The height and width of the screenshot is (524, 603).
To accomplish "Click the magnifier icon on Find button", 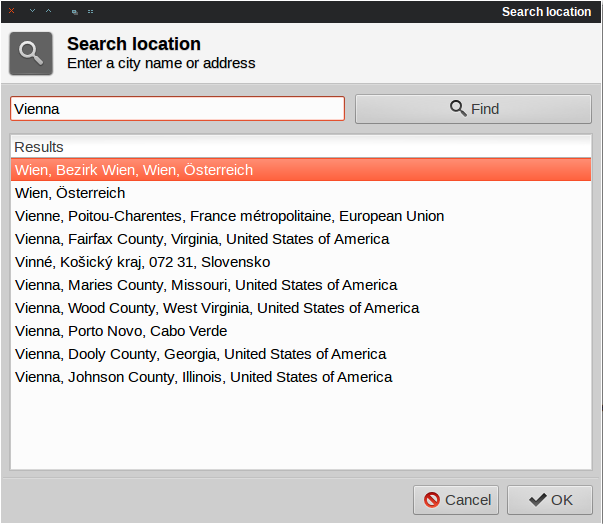I will click(x=458, y=108).
